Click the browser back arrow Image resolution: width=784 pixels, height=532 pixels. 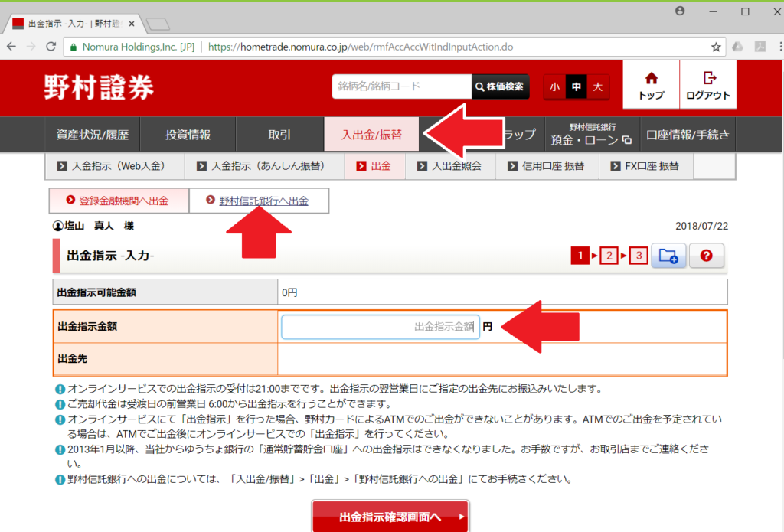tap(11, 47)
